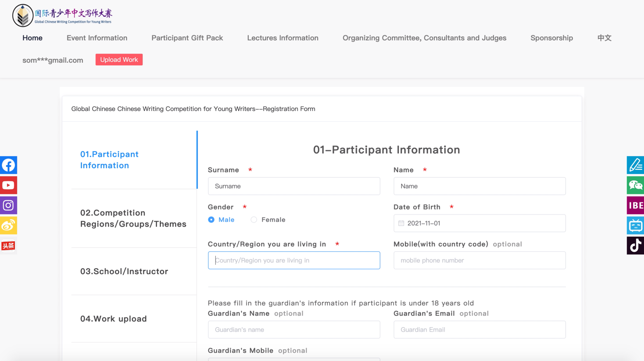This screenshot has width=644, height=361.
Task: Open Organizing Committee, Consultants and Judges
Action: [425, 38]
